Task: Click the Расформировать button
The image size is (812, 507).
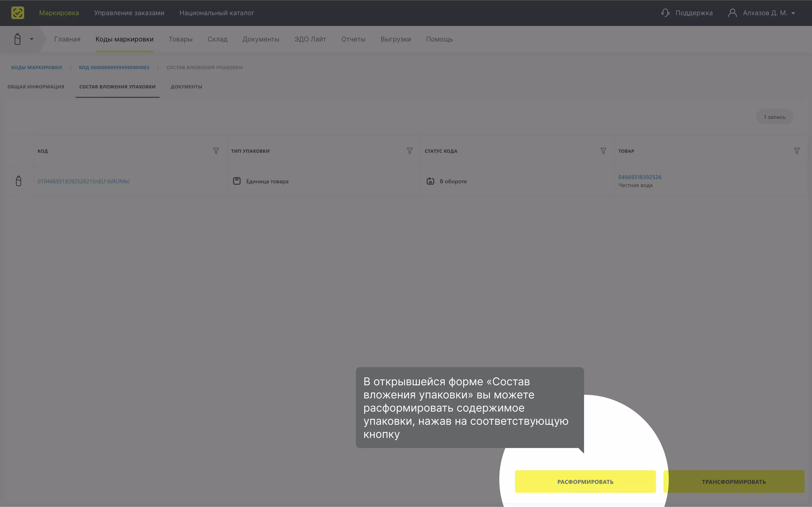Action: click(585, 481)
